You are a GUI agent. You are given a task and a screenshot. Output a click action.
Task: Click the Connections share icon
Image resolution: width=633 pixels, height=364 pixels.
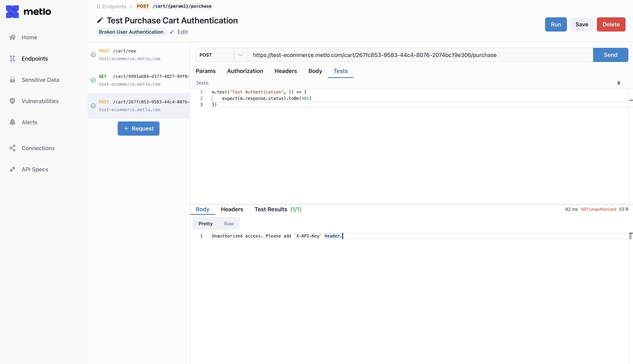(12, 148)
